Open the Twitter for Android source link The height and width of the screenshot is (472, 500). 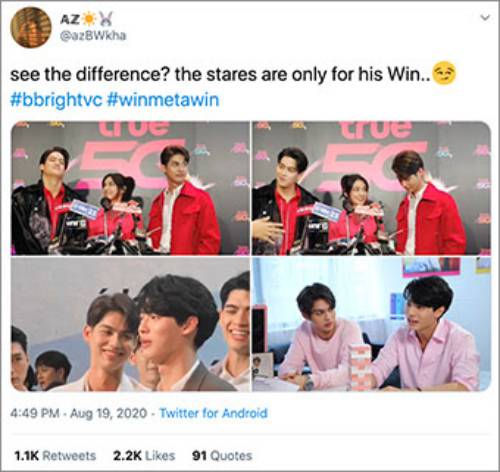pos(214,413)
